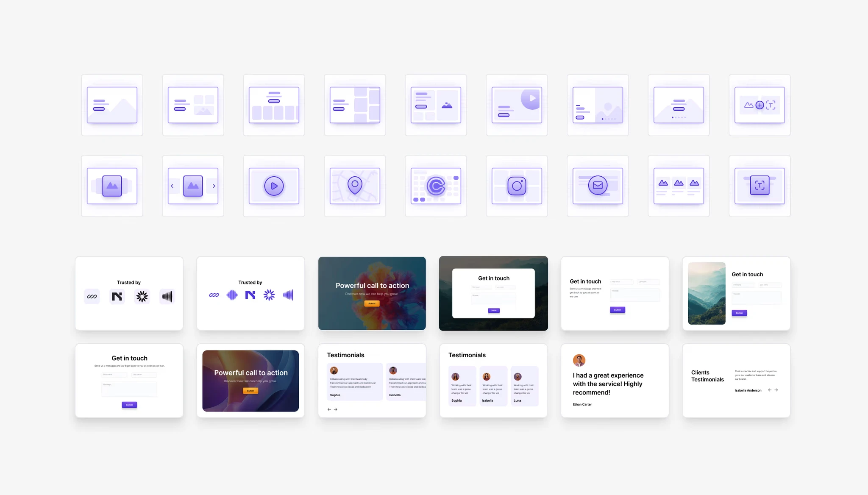Click right chevron on image slider tile

[214, 186]
